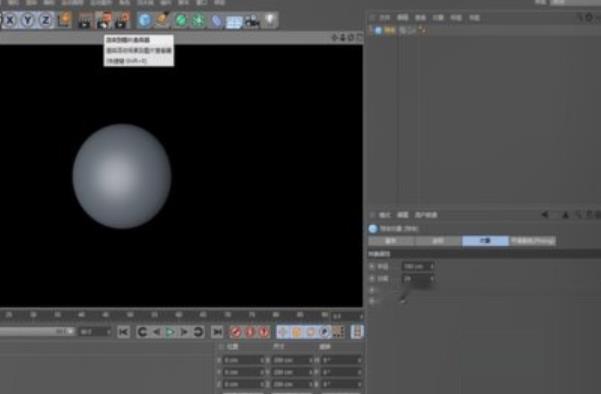Render the active view
The width and height of the screenshot is (601, 394).
tap(84, 21)
